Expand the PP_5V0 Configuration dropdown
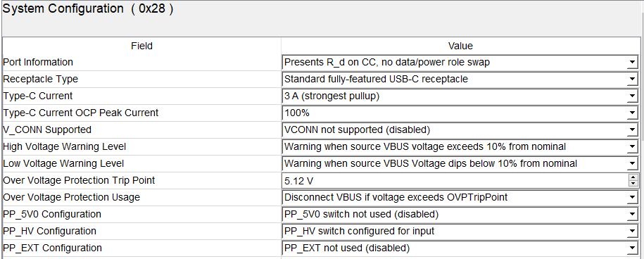The width and height of the screenshot is (644, 259). point(632,214)
